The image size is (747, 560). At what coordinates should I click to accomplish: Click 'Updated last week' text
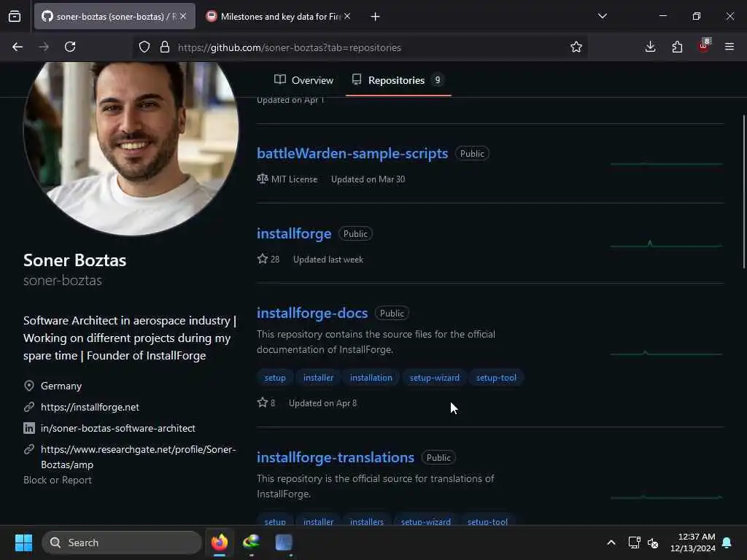click(x=328, y=260)
